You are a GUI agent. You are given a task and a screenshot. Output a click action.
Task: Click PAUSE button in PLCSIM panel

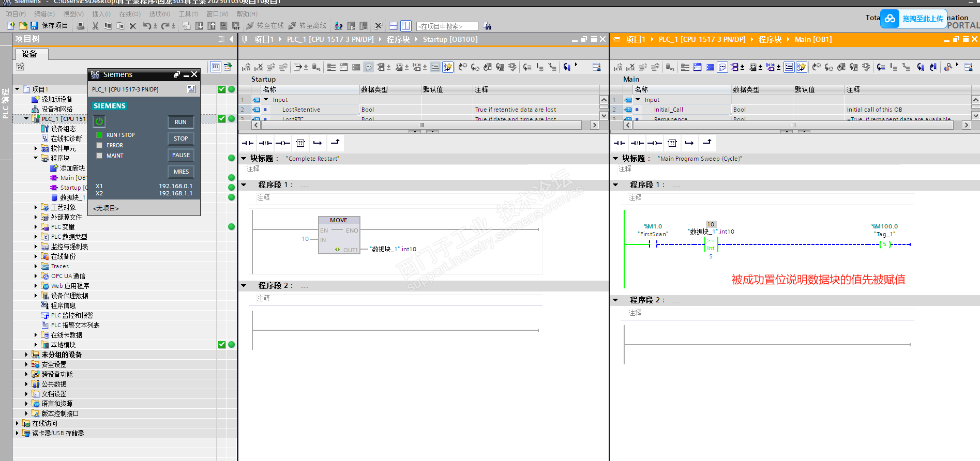tap(180, 155)
